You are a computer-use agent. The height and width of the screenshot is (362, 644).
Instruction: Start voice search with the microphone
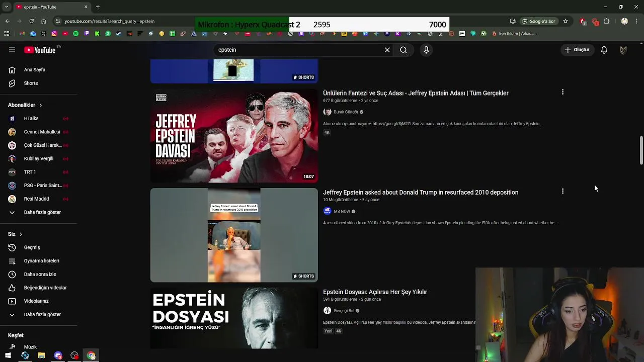coord(426,50)
